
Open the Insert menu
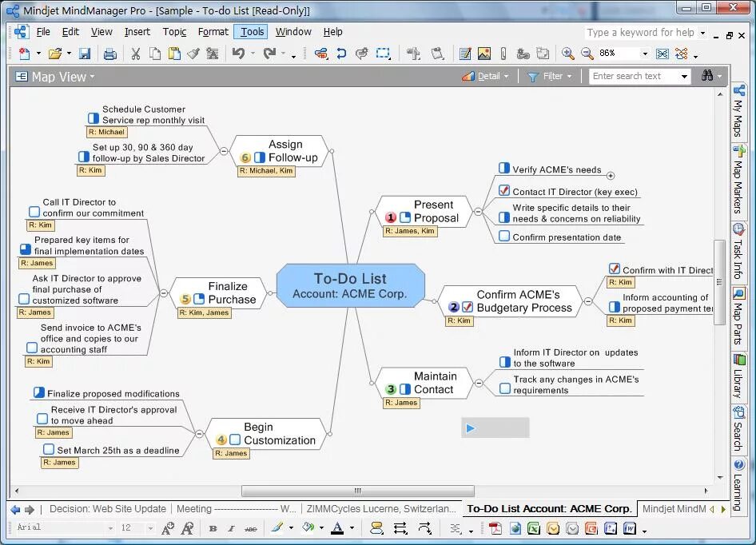(137, 32)
